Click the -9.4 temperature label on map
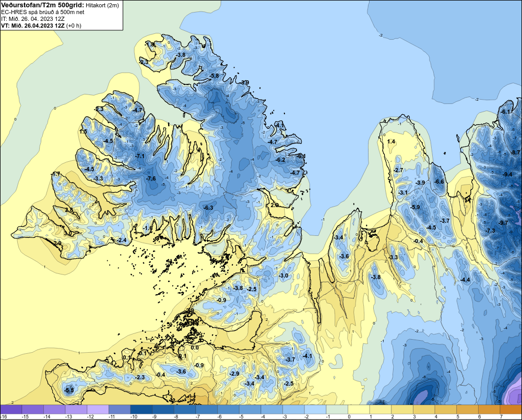The width and height of the screenshot is (522, 420). (507, 174)
